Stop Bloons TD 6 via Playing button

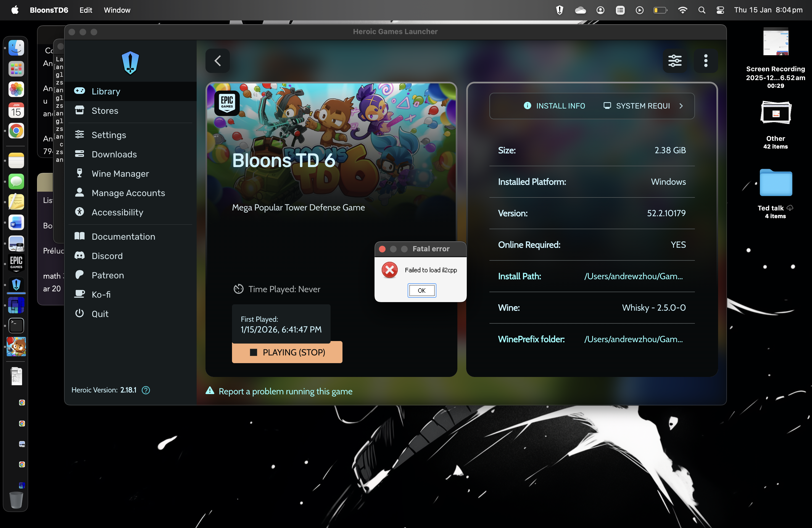coord(287,352)
